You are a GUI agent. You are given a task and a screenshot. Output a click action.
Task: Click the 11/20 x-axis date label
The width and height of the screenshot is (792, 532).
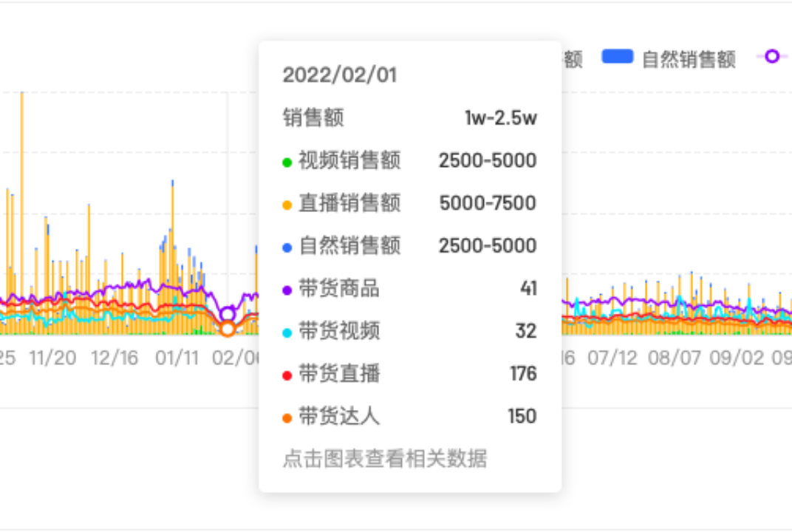point(52,358)
